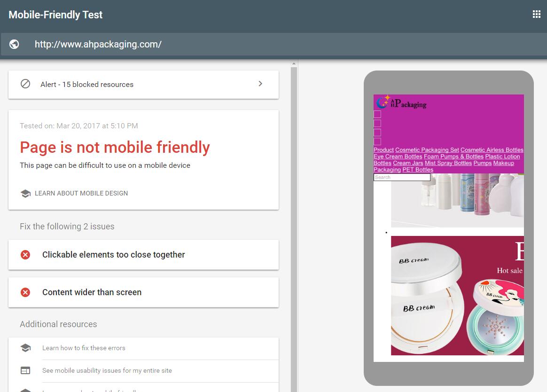547x392 pixels.
Task: Click the scrollbar up arrow in results panel
Action: coord(294,63)
